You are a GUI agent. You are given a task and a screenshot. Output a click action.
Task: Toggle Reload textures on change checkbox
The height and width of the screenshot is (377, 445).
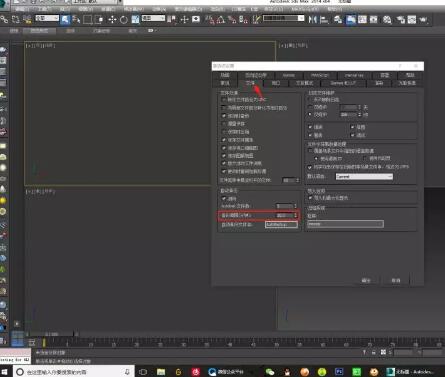pos(224,171)
